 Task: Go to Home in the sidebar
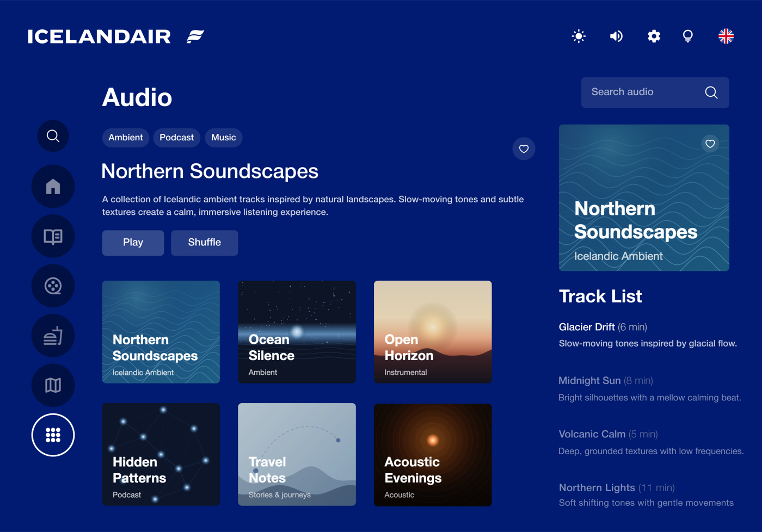53,186
